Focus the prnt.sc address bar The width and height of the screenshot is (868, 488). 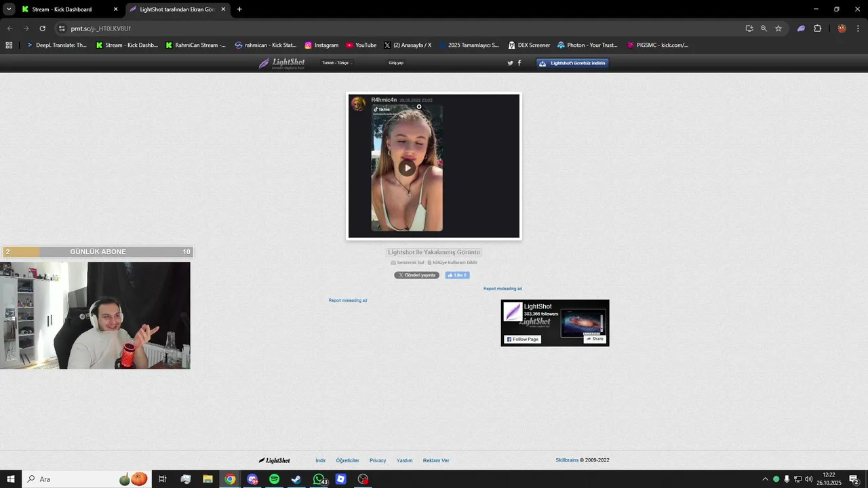click(x=400, y=28)
